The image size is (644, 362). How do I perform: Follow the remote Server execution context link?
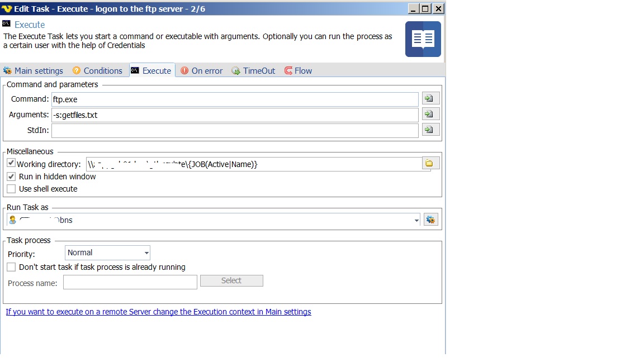click(x=158, y=312)
